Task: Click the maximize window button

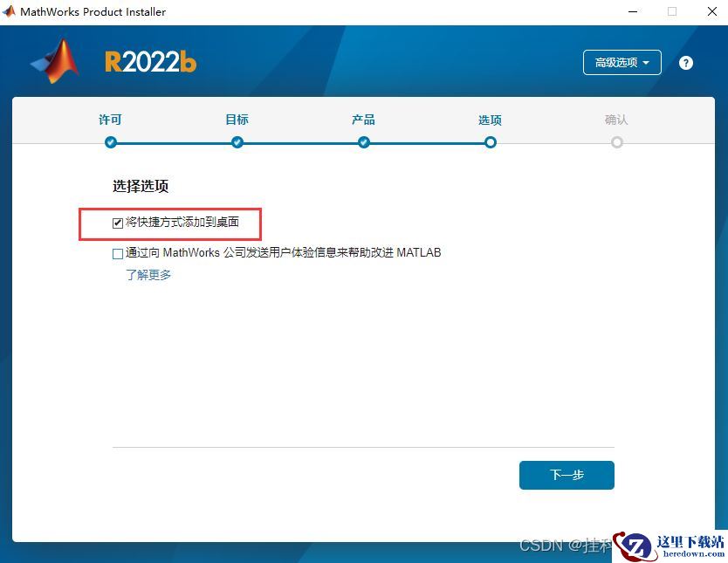Action: tap(672, 11)
